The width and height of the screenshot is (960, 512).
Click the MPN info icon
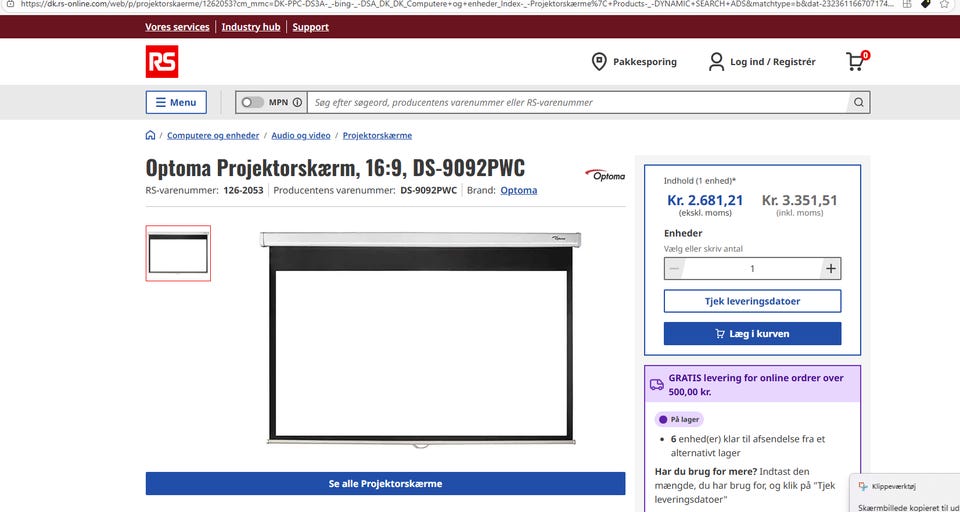tap(298, 102)
